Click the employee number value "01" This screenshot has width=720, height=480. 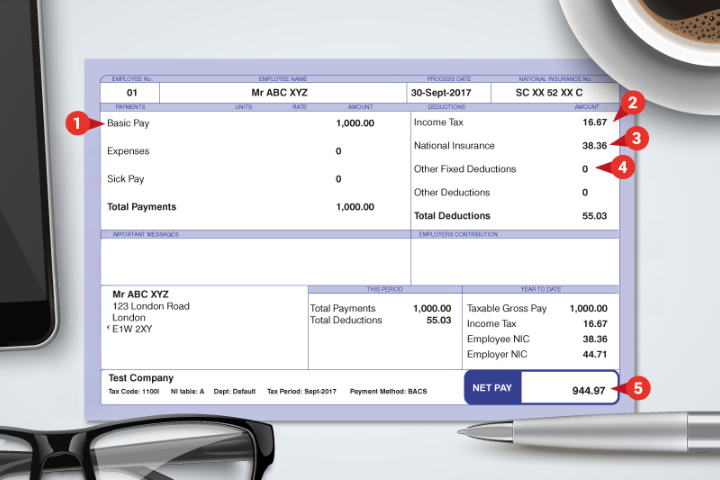[132, 93]
